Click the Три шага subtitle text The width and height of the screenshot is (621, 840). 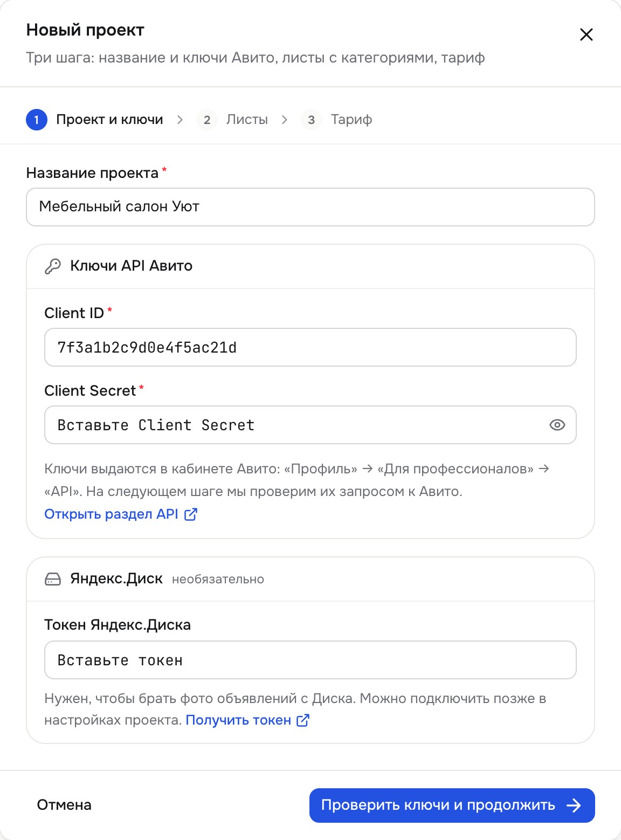tap(256, 58)
